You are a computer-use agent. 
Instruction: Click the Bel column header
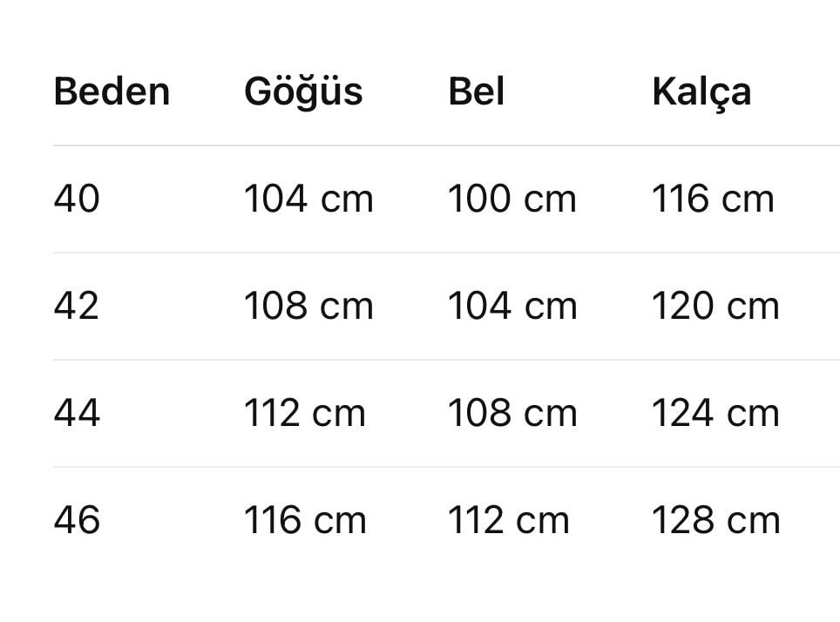[x=477, y=91]
